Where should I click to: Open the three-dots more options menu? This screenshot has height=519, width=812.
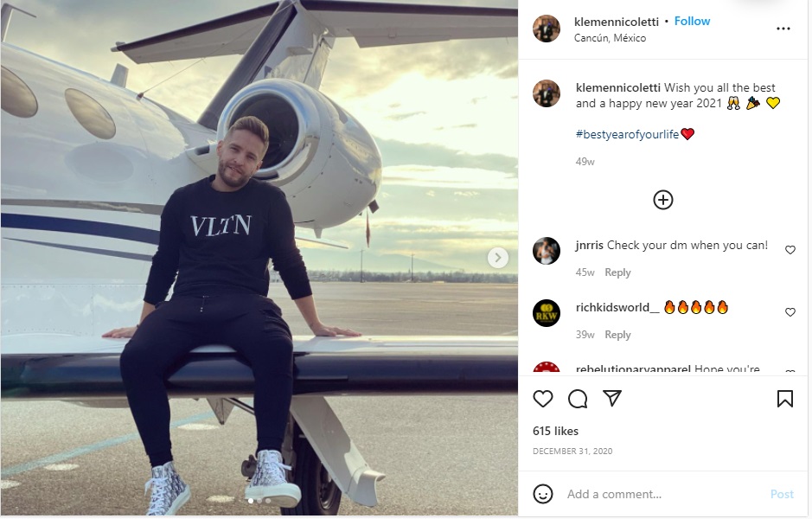coord(783,29)
